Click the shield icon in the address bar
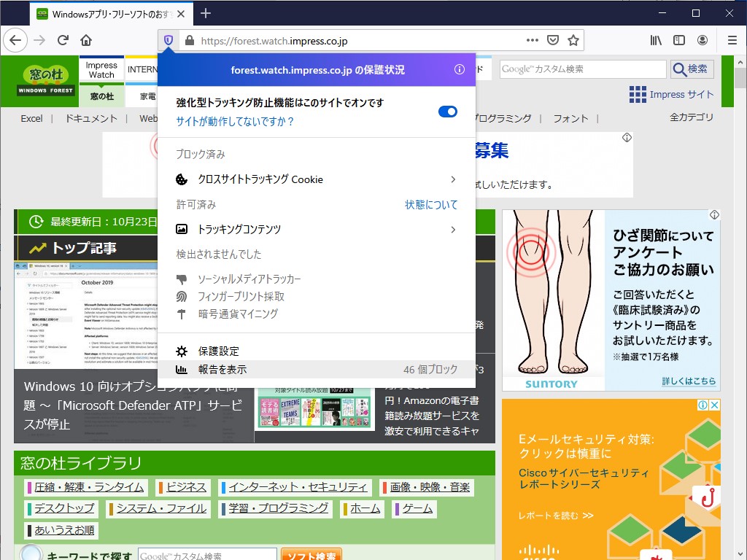The height and width of the screenshot is (560, 747). coord(168,40)
